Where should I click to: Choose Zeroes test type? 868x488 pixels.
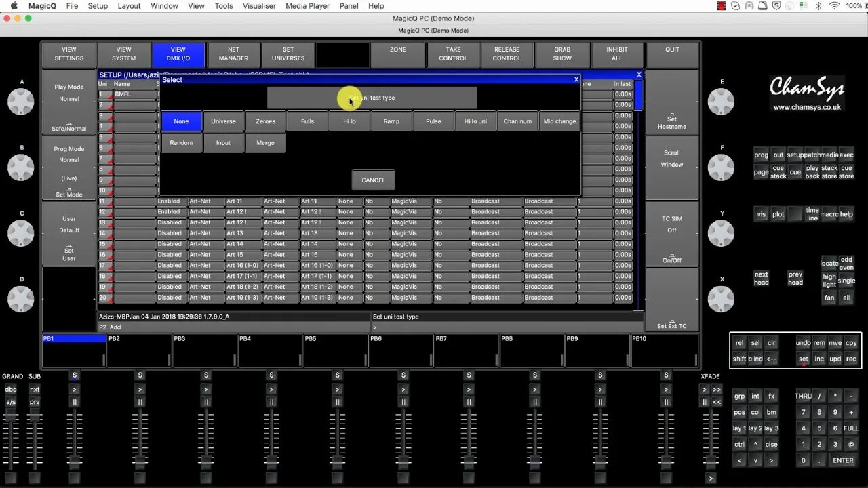click(x=265, y=121)
